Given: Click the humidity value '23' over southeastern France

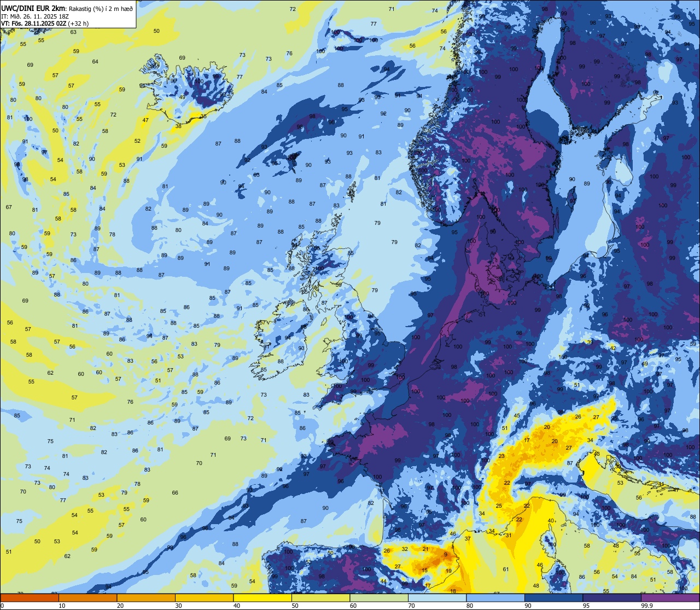Looking at the screenshot, I should pos(501,456).
